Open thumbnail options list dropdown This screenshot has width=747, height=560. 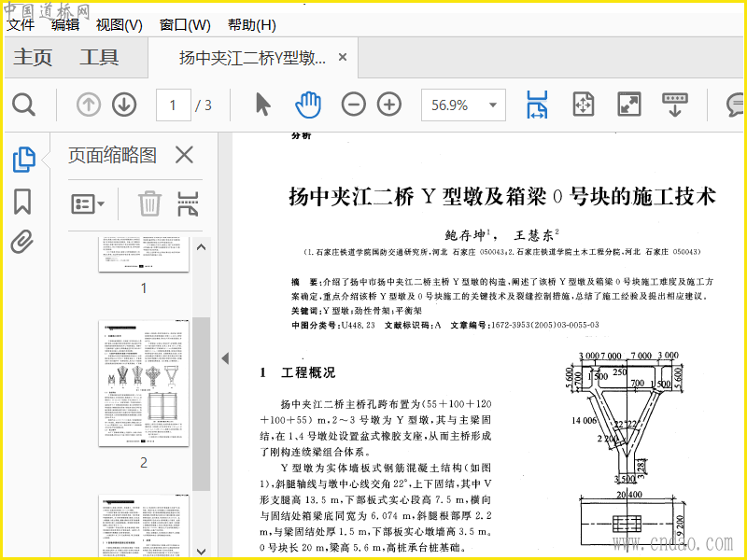pos(88,204)
